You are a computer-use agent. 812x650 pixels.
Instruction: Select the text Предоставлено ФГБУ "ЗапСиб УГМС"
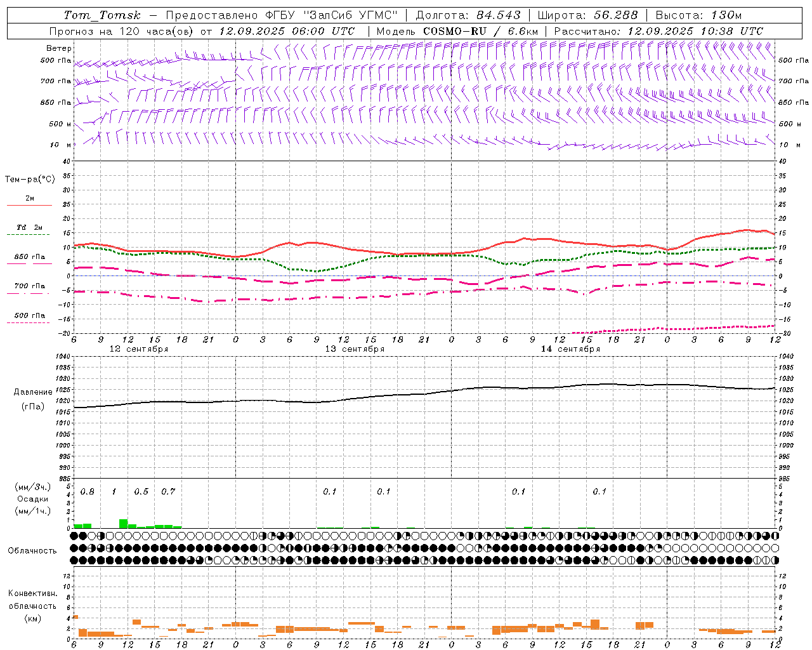click(x=281, y=15)
